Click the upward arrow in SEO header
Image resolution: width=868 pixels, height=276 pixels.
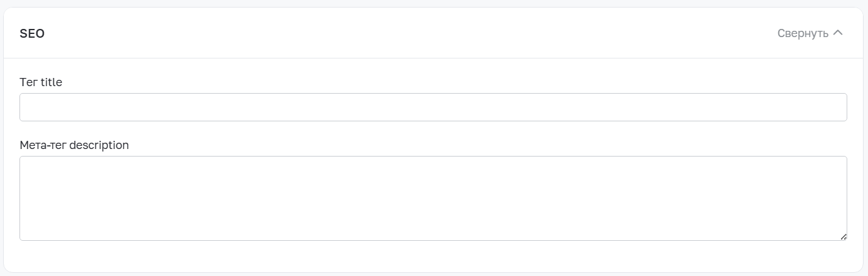[837, 33]
